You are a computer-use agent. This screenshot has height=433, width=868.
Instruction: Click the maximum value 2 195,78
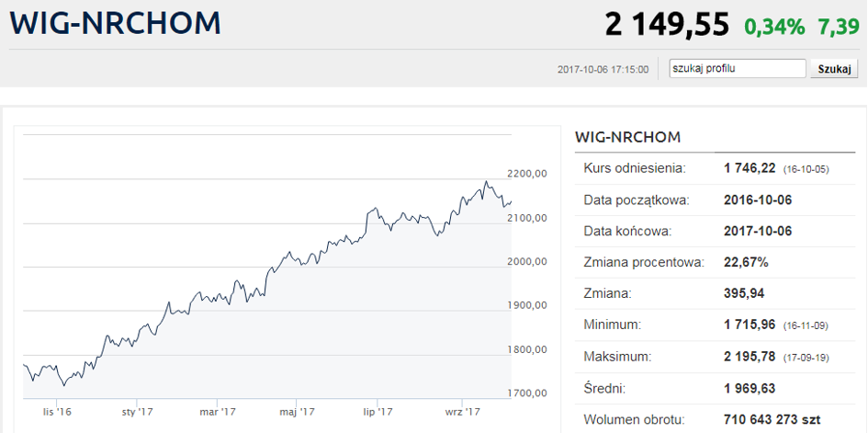[x=750, y=357]
